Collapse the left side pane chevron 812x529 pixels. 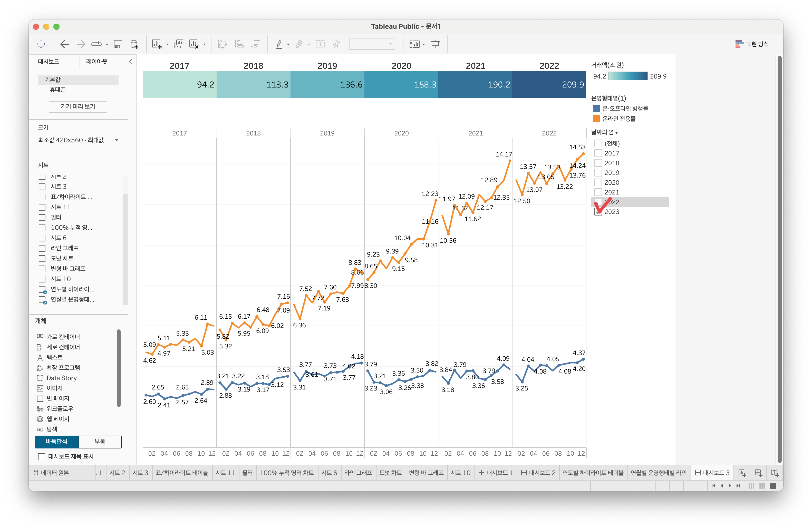(131, 61)
